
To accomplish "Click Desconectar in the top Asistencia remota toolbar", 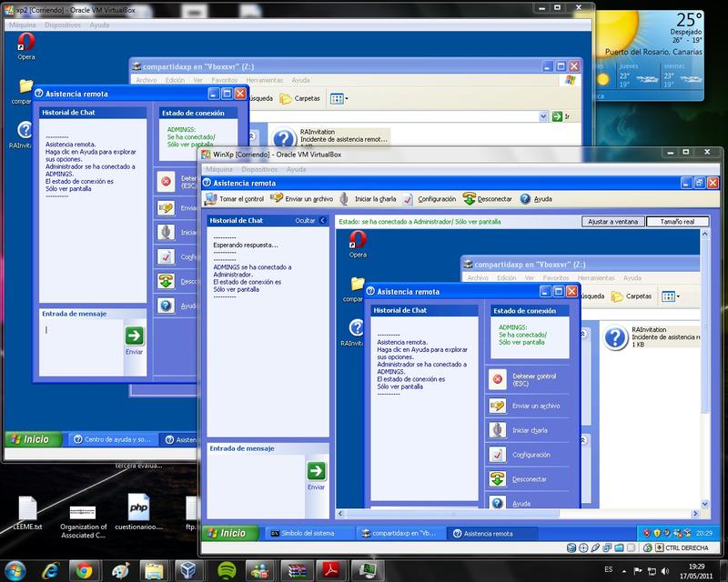I will [x=488, y=198].
